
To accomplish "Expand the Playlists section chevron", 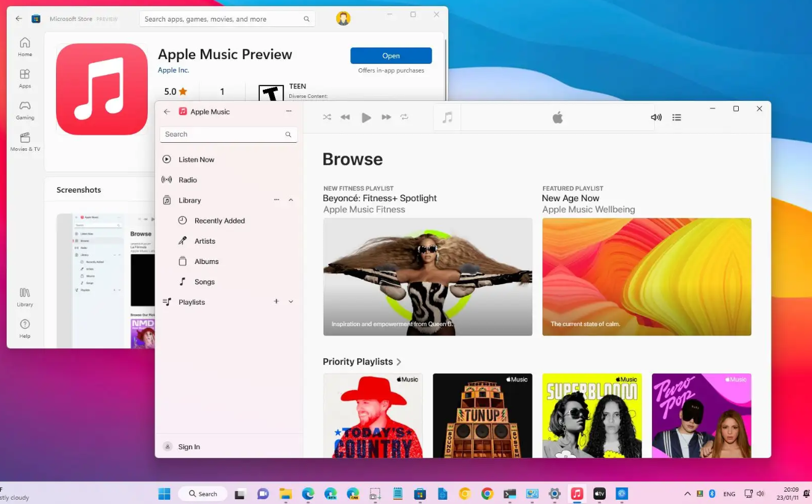I will click(291, 302).
